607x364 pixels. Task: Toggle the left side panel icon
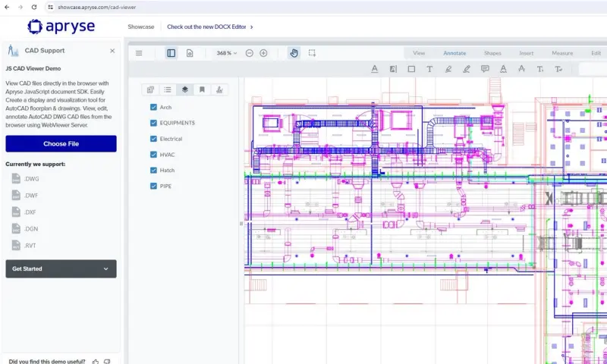[171, 53]
